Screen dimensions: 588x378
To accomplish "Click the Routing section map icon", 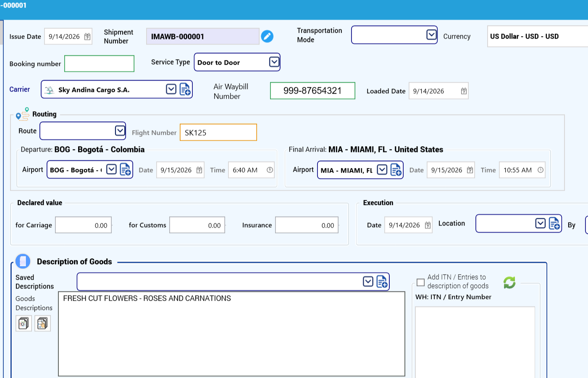I will tap(23, 114).
